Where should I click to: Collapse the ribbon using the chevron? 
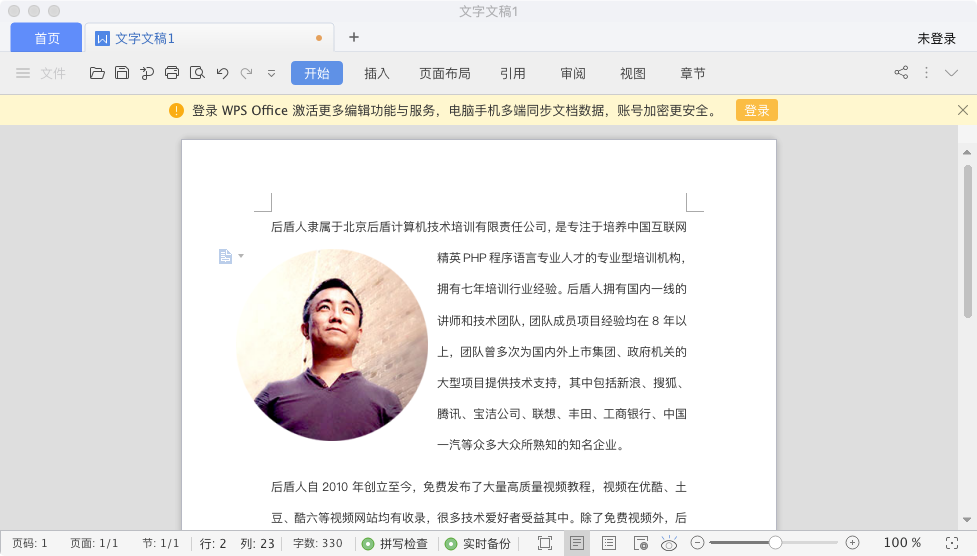952,73
